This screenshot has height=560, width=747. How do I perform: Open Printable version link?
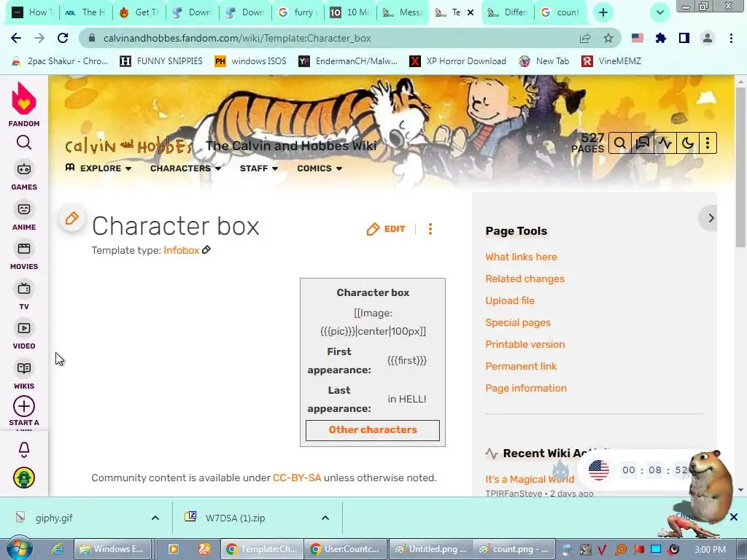pyautogui.click(x=525, y=344)
